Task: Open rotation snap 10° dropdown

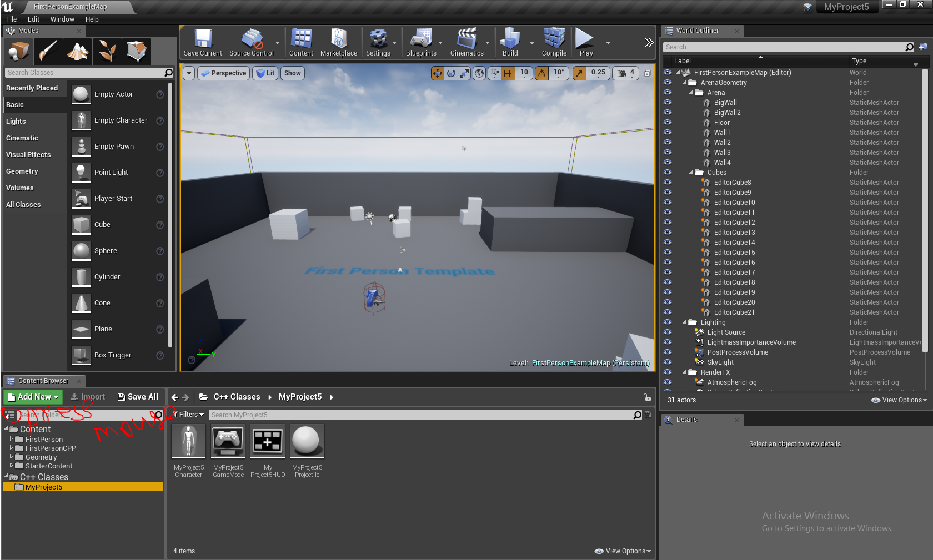Action: [558, 73]
